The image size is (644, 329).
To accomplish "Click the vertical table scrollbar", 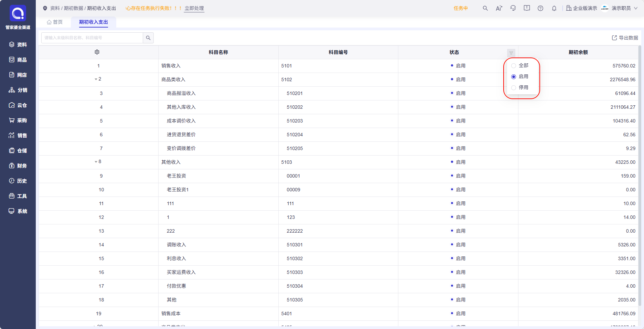I will point(640,176).
